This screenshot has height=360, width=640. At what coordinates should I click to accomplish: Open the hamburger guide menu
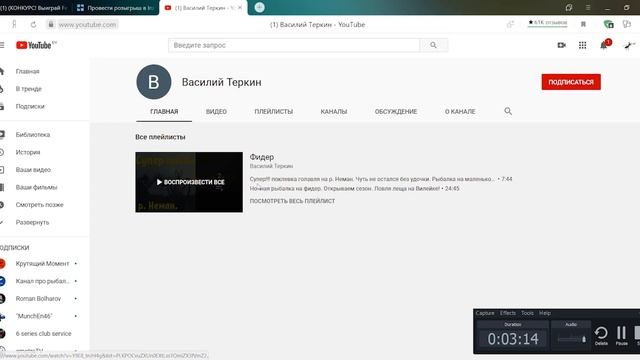(x=2, y=45)
